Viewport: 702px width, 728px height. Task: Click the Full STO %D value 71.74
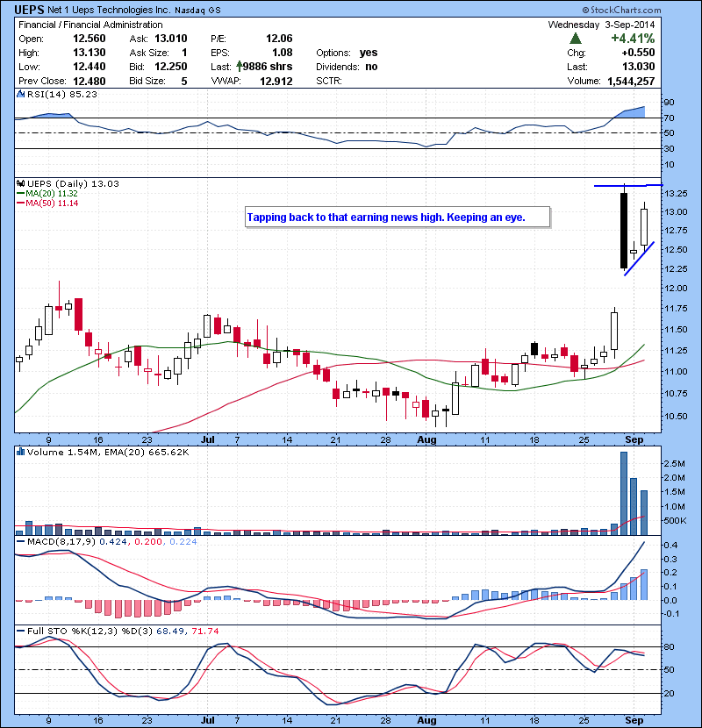pos(204,631)
